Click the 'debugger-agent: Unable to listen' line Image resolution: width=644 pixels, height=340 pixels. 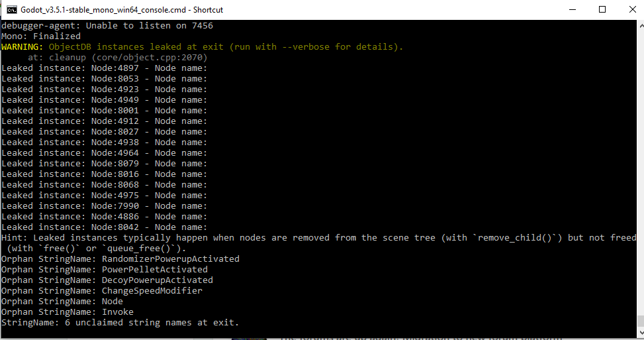click(x=107, y=25)
